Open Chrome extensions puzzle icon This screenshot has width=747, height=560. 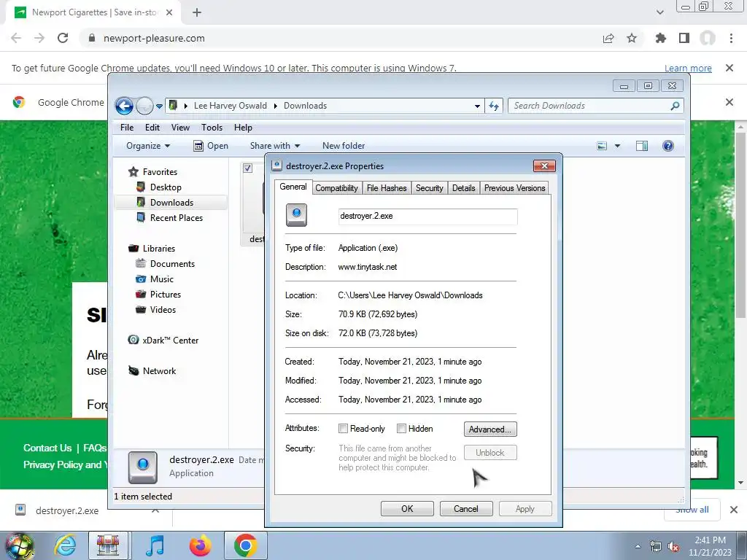point(661,38)
